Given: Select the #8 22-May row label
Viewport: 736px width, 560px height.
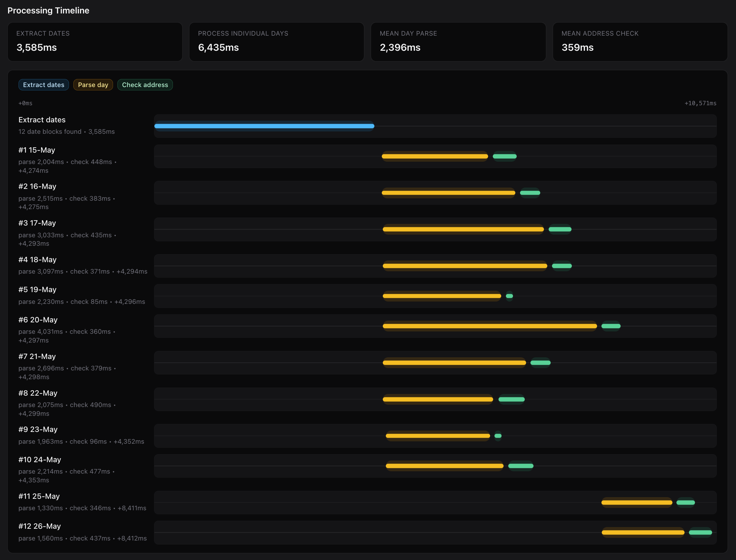Looking at the screenshot, I should pyautogui.click(x=38, y=393).
